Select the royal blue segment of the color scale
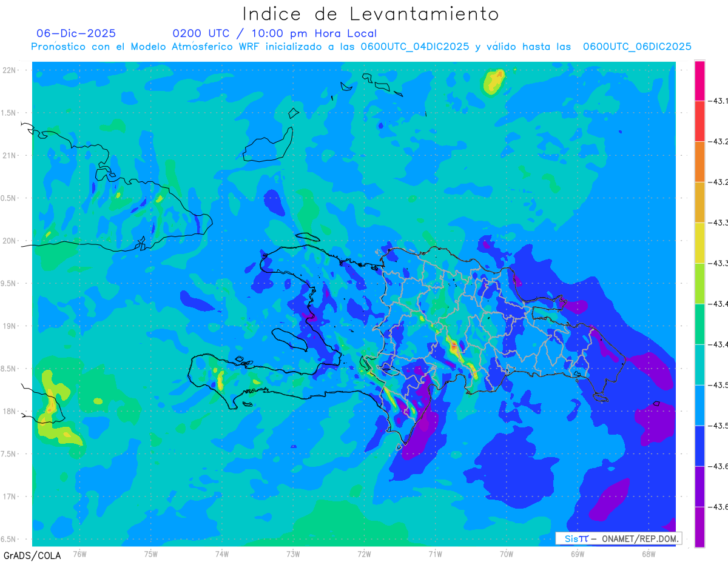 tap(699, 446)
